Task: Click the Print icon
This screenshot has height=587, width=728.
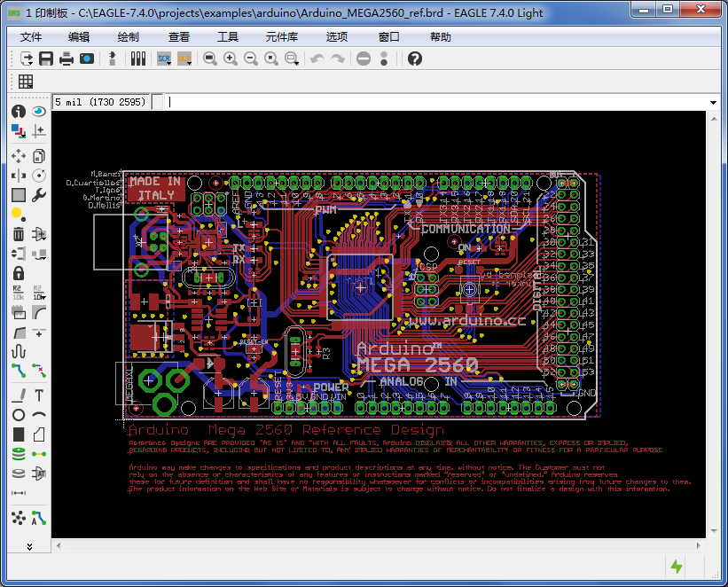Action: pyautogui.click(x=67, y=59)
